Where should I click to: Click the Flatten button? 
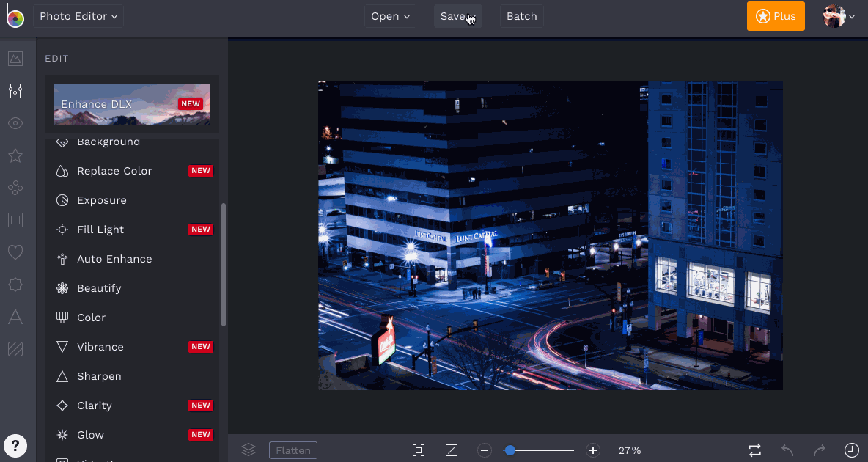point(293,450)
